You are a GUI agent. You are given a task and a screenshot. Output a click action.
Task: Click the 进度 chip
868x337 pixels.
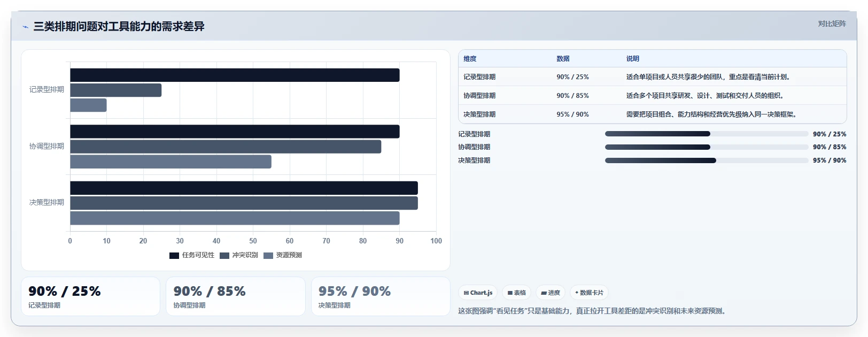(551, 293)
